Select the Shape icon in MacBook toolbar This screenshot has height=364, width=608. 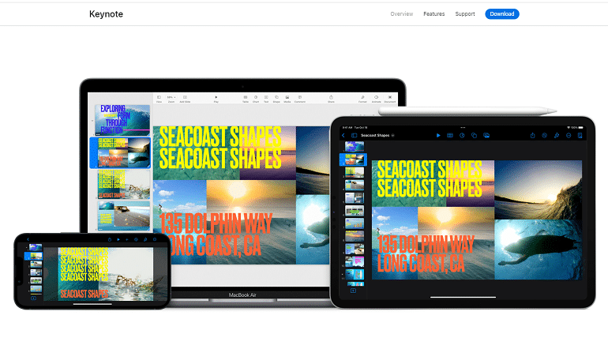(276, 99)
